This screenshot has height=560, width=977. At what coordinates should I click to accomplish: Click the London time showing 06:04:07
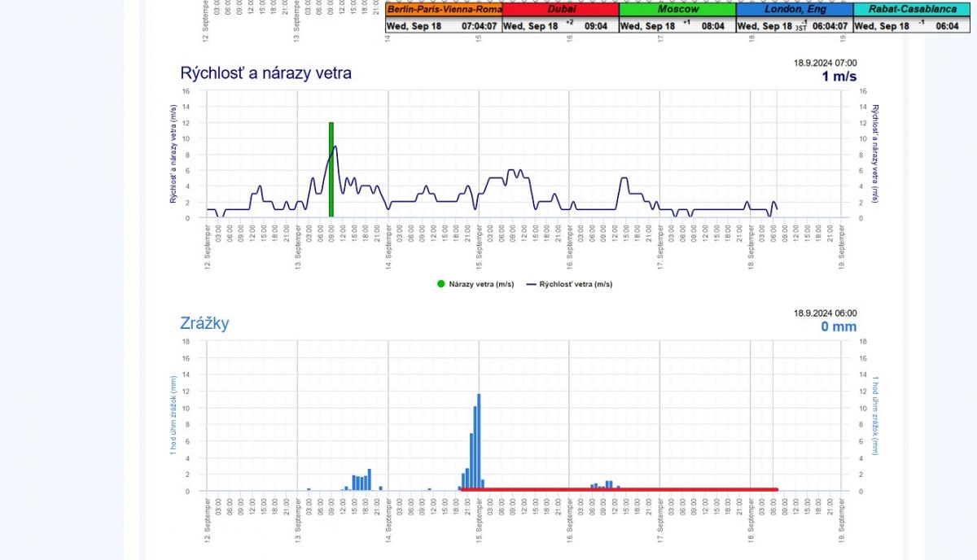click(x=830, y=26)
